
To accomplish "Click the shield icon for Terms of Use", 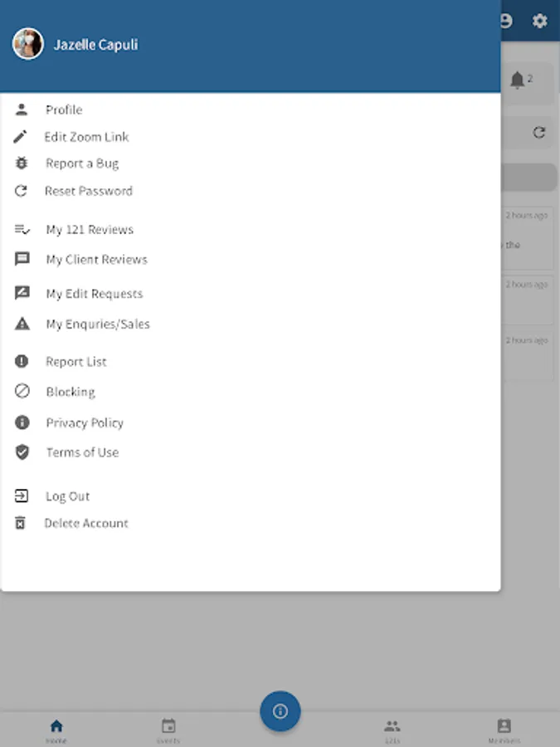I will 22,452.
